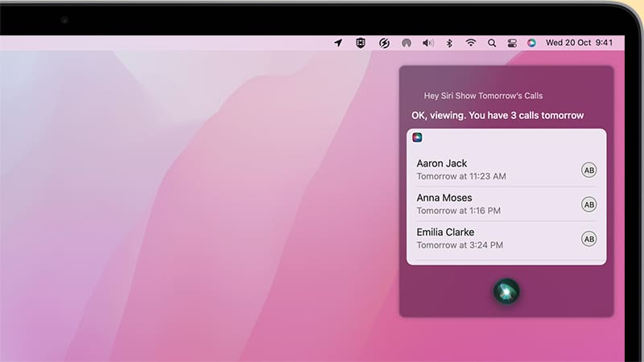Click 'Tomorrow at 1:16 PM' time text
The height and width of the screenshot is (362, 644).
click(459, 211)
